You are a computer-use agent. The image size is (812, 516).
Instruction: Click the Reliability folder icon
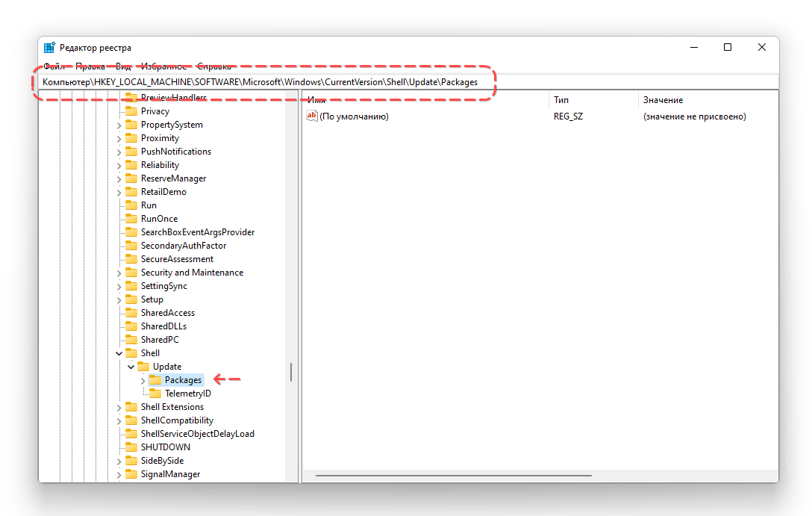click(131, 165)
